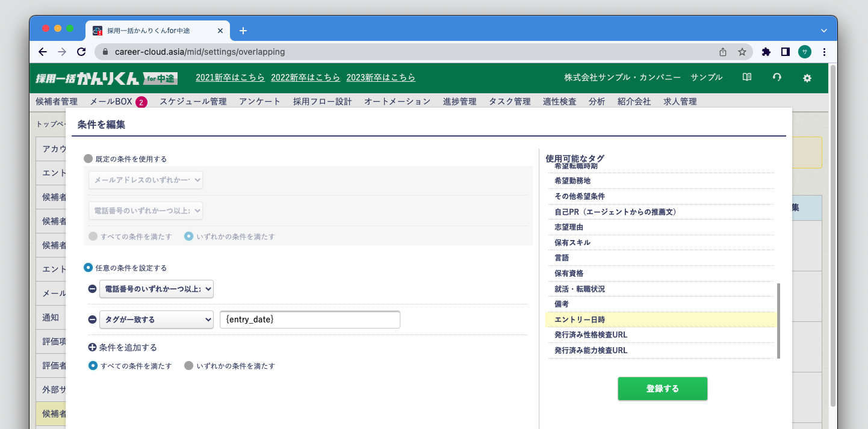The width and height of the screenshot is (868, 429).
Task: Open the manual book icon in header
Action: point(747,78)
